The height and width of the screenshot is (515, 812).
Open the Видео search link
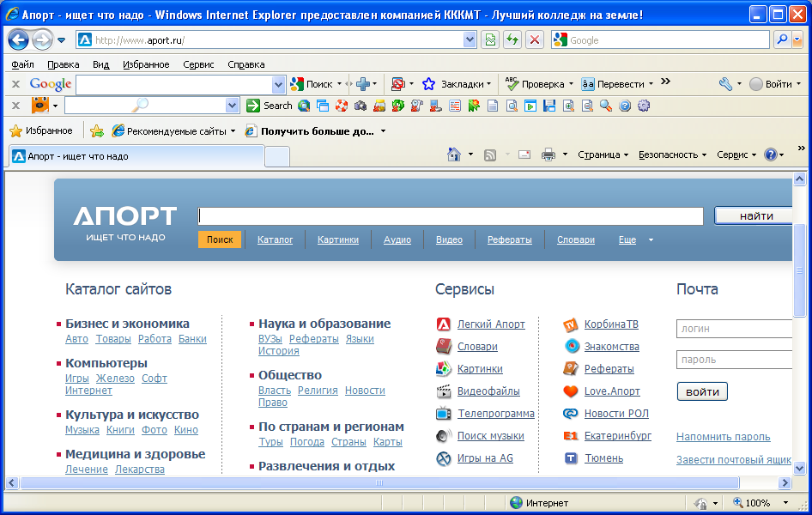(449, 239)
